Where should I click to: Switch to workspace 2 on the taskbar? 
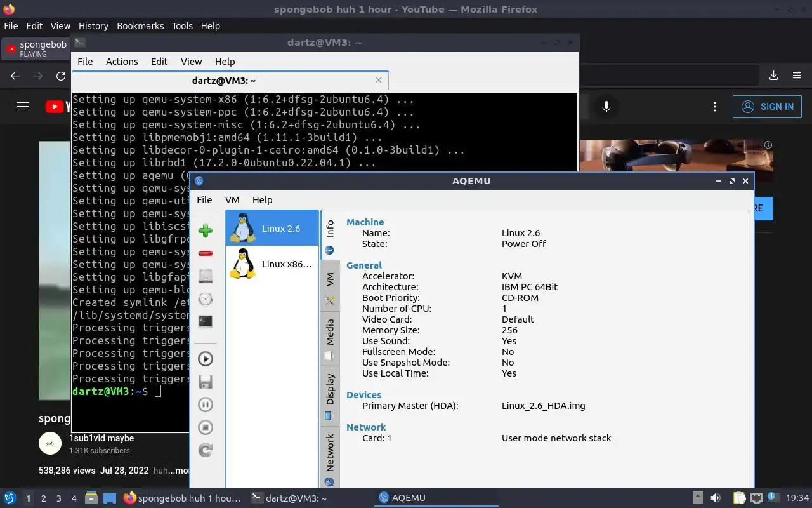43,498
